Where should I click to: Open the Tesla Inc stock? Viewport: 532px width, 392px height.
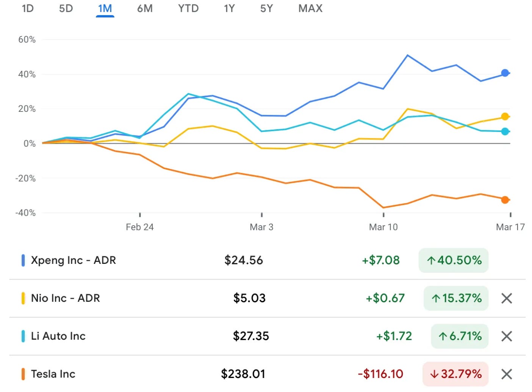pos(53,374)
